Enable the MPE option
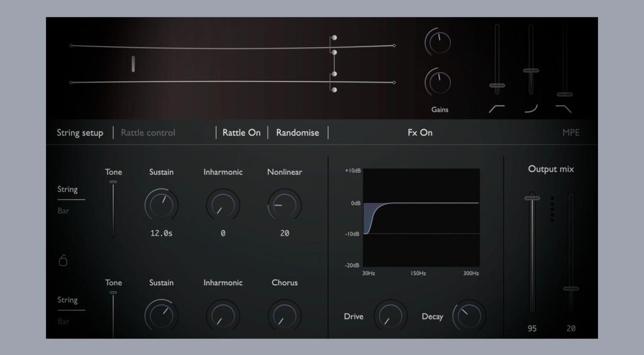Screen dimensions: 644x355 [x=571, y=133]
